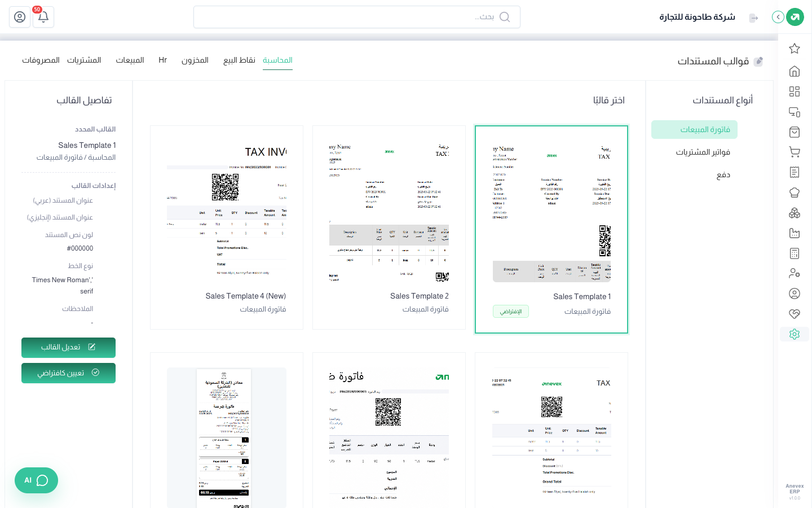Switch to the المبيعات tab
Screen dimensions: 812x508
(130, 60)
